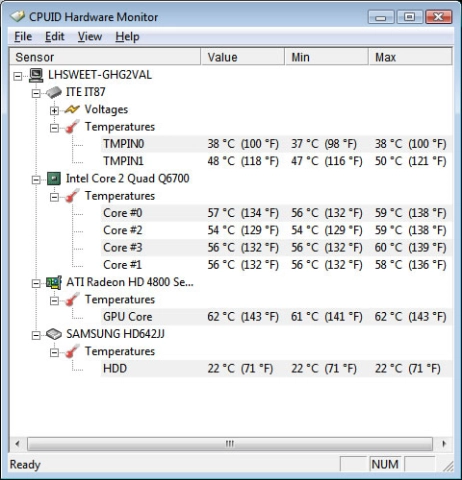Viewport: 462px width, 480px height.
Task: Click Core #3 max value 60 °C (139 °F)
Action: (410, 248)
